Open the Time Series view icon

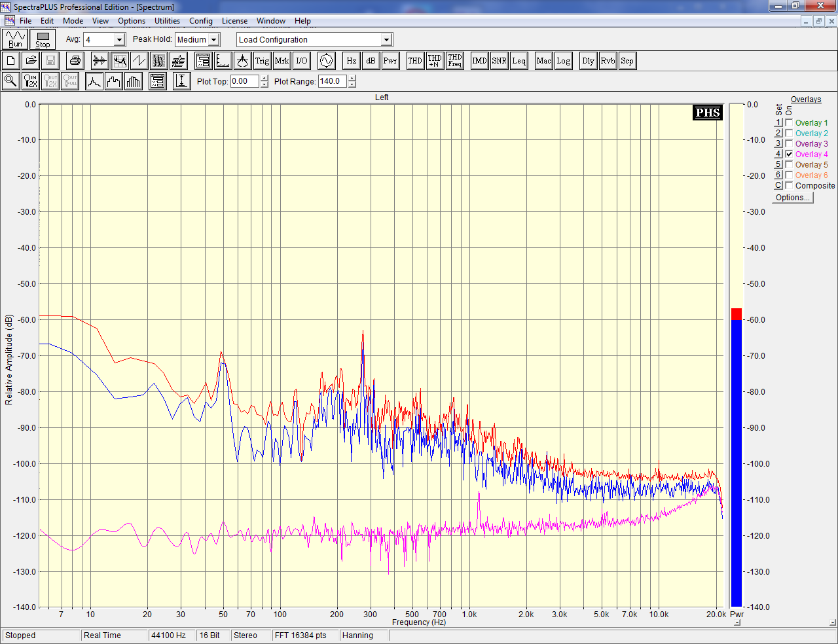pyautogui.click(x=100, y=61)
